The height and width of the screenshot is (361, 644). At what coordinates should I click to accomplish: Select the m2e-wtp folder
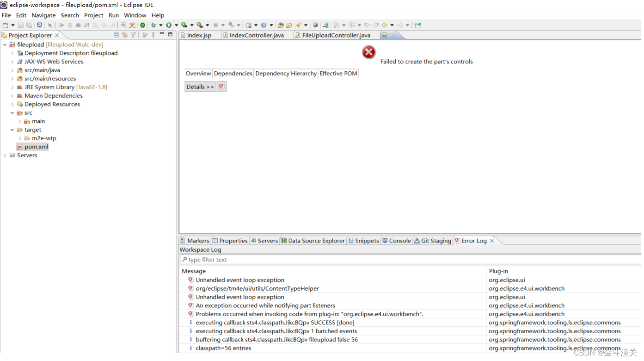(x=44, y=138)
